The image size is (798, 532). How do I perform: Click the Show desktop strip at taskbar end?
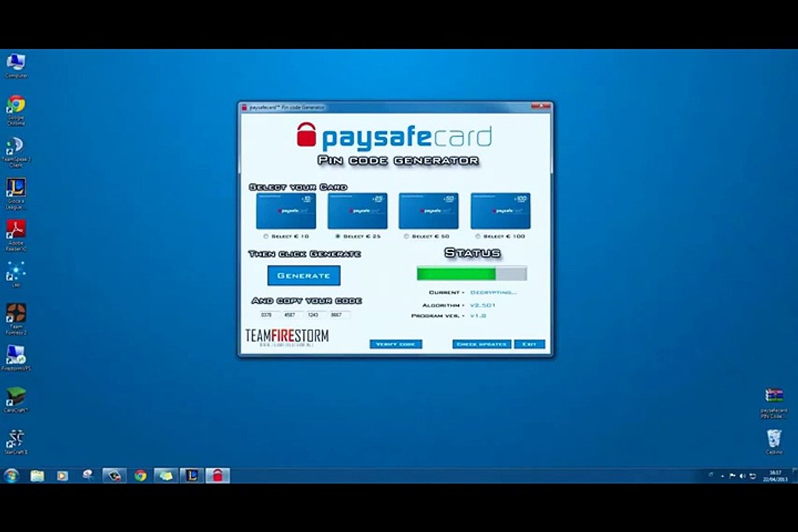794,476
